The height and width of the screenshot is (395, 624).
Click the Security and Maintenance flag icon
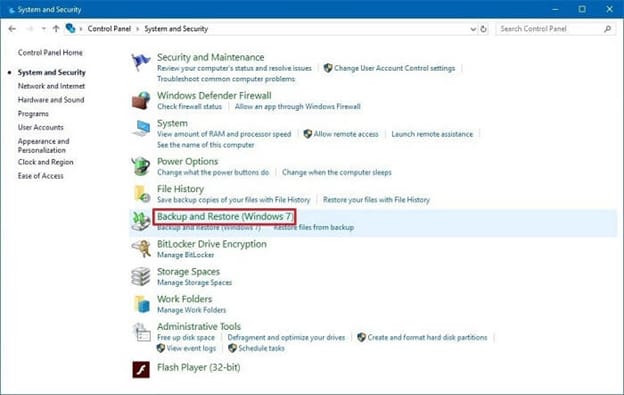[141, 62]
